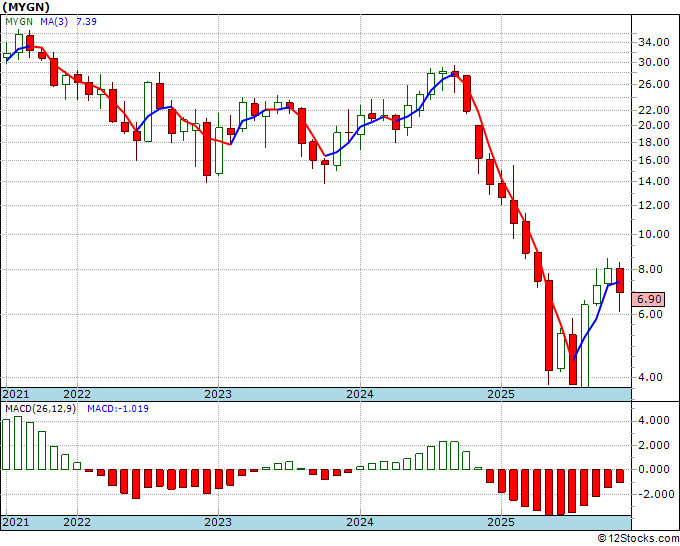
Task: Open the 12Stocks.com copyright link
Action: (638, 539)
